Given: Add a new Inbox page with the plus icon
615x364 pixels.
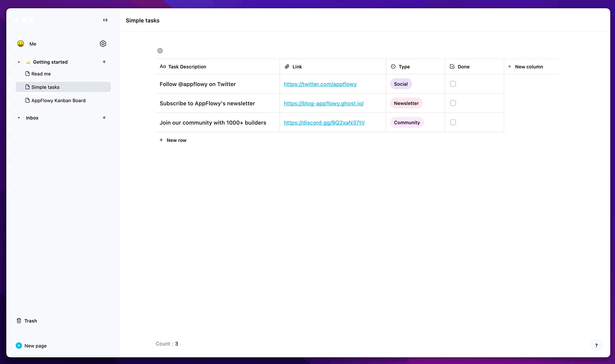Looking at the screenshot, I should click(104, 118).
